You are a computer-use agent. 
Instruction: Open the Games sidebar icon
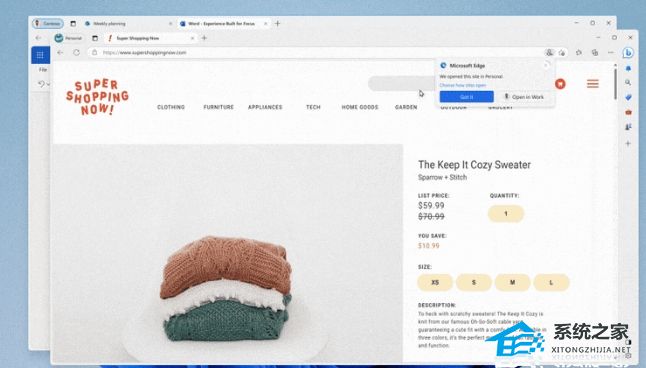pos(628,127)
